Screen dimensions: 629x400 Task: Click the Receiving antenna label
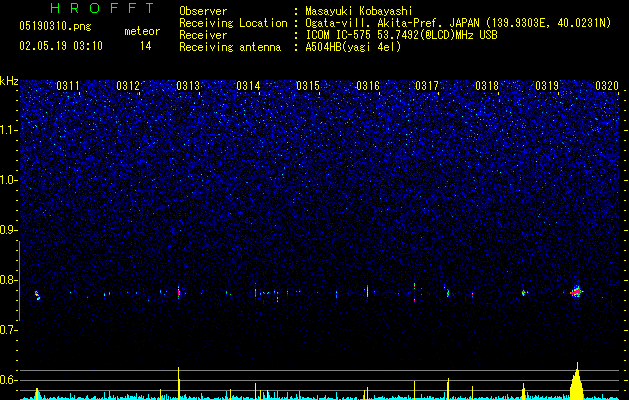pyautogui.click(x=230, y=47)
